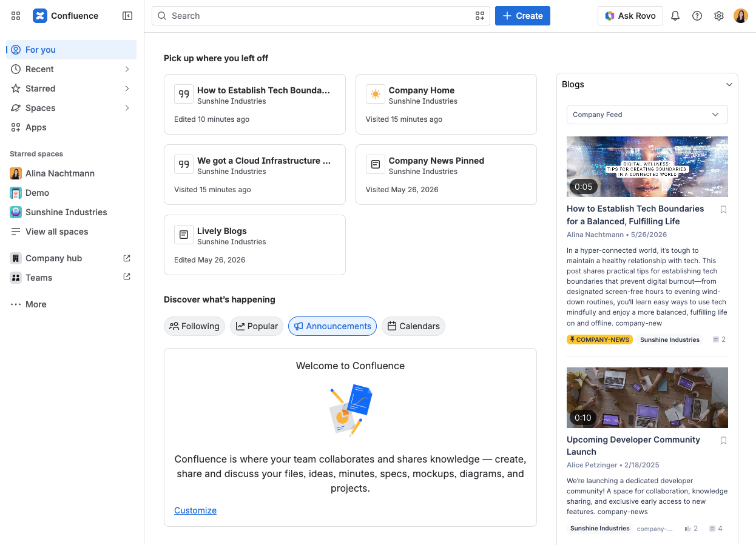Select the Following tab
This screenshot has height=545, width=756.
[194, 326]
